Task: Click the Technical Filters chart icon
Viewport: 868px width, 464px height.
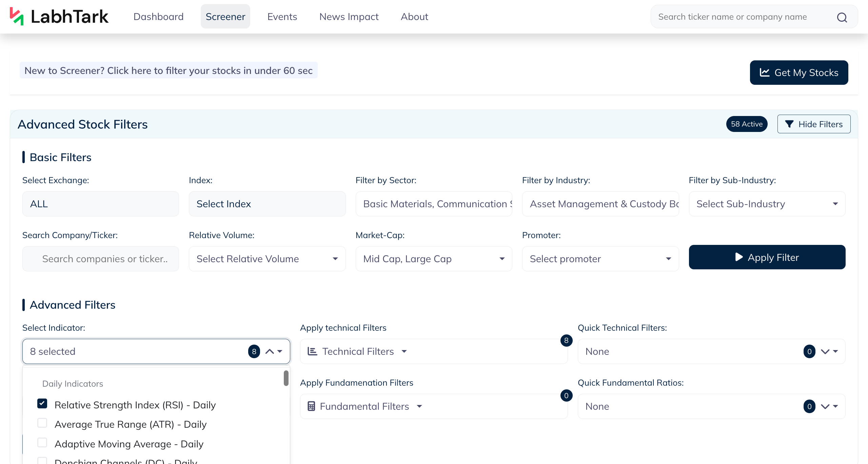Action: [x=312, y=351]
